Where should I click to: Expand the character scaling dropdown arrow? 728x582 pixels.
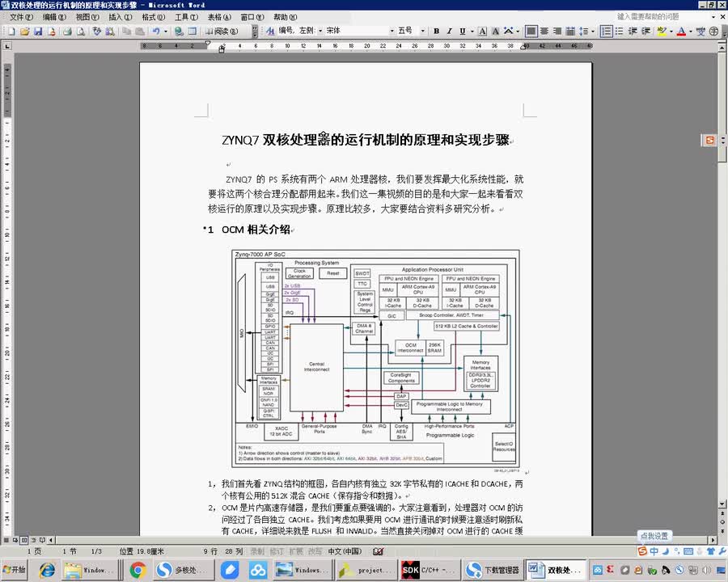pyautogui.click(x=517, y=31)
